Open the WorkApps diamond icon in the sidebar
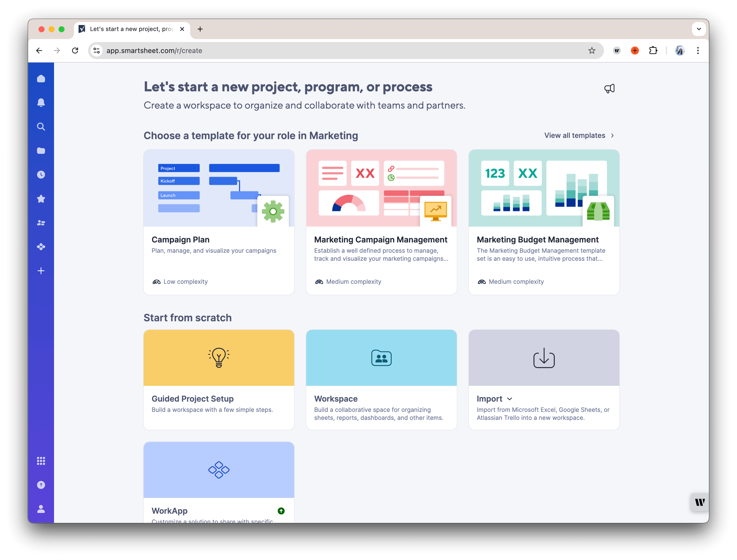The image size is (737, 560). pos(41,247)
